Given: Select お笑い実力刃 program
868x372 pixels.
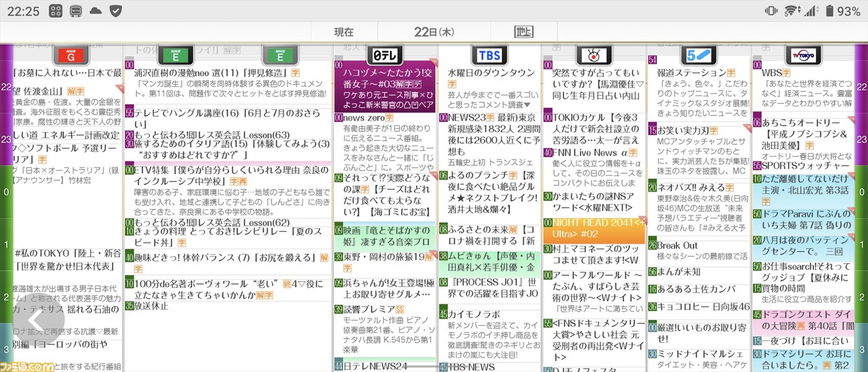Looking at the screenshot, I should click(x=698, y=152).
